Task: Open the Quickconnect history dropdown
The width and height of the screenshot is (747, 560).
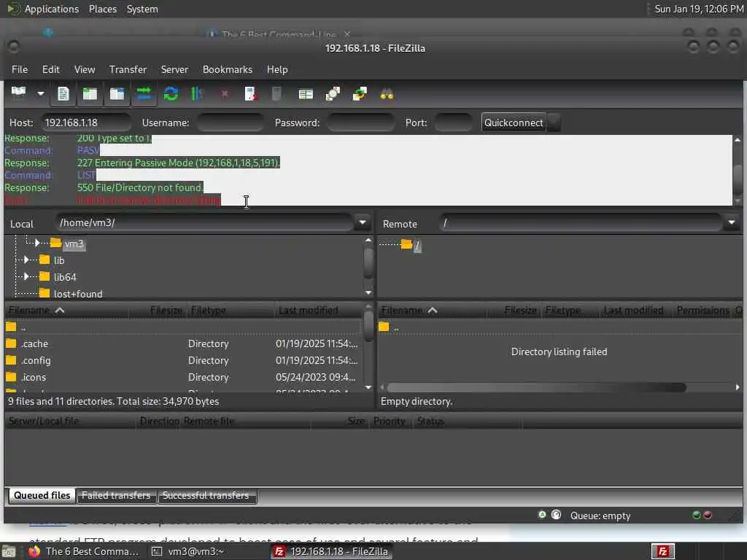Action: click(x=554, y=122)
